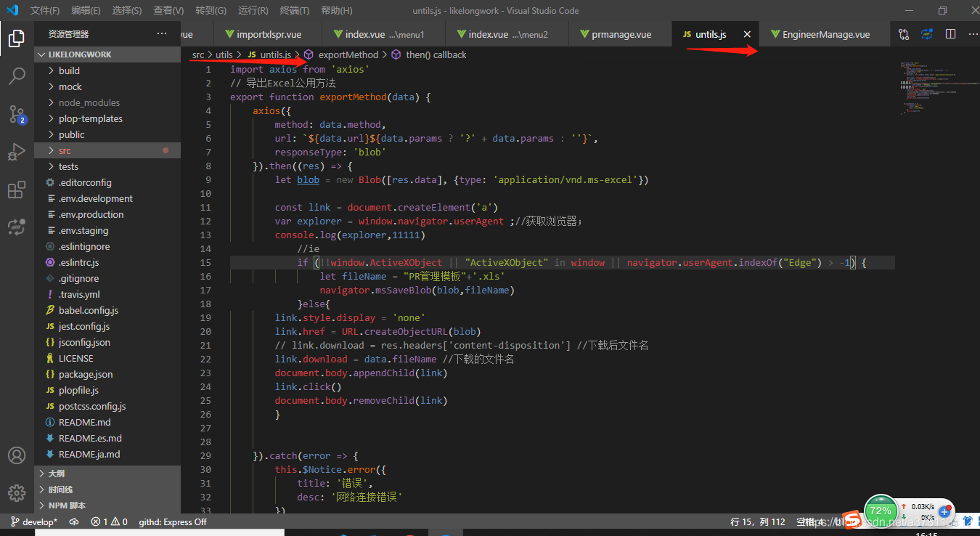Open the Accounts icon in activity bar
The height and width of the screenshot is (536, 980).
pyautogui.click(x=17, y=455)
